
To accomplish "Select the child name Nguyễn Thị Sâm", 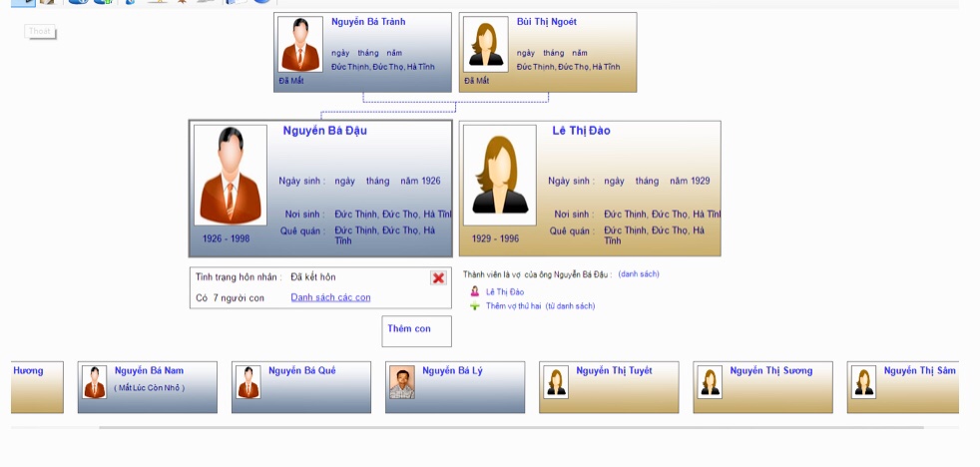I will (x=919, y=371).
